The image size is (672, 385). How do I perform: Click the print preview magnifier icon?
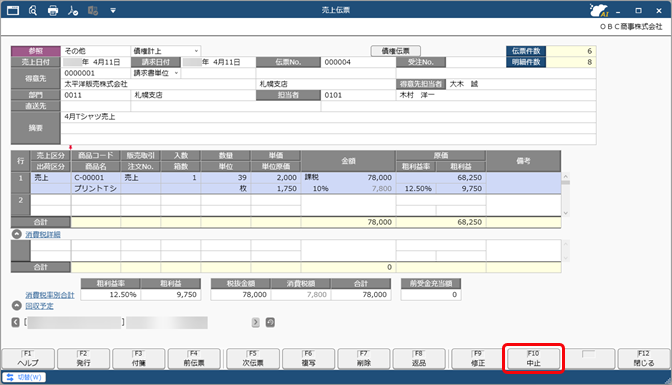(33, 10)
